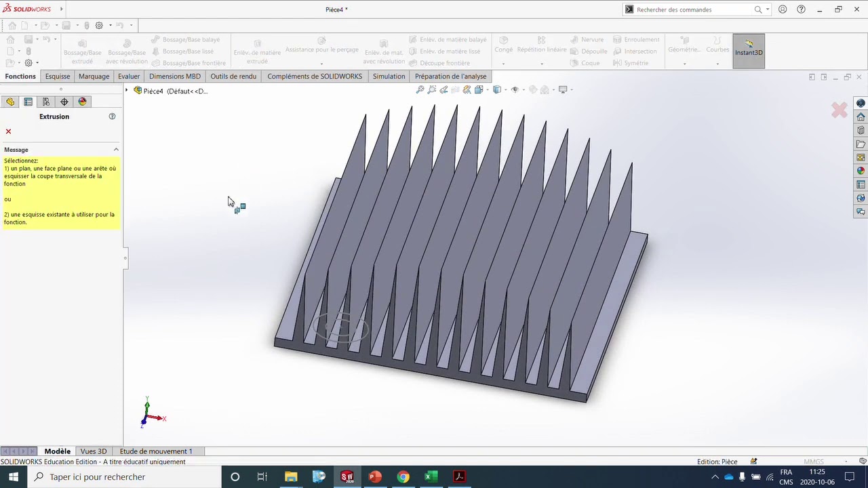Screen dimensions: 868x488
Task: Click the Pièce4 part icon in flyout tree
Action: coord(138,90)
